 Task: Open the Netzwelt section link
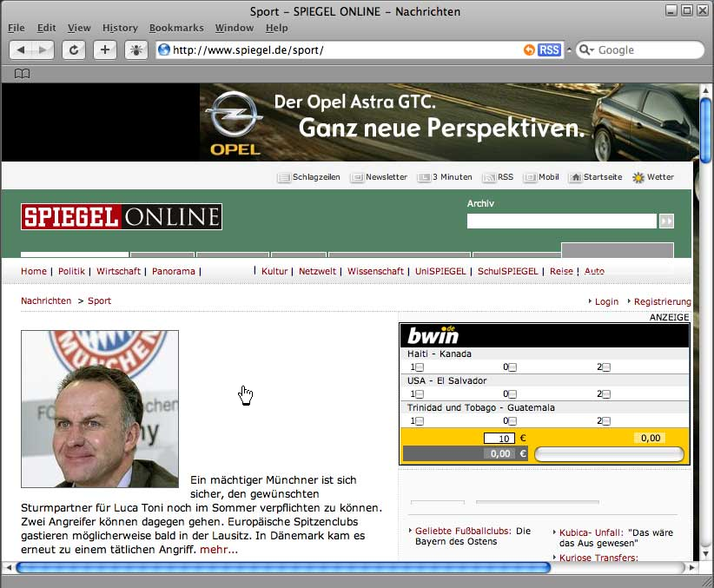click(317, 272)
